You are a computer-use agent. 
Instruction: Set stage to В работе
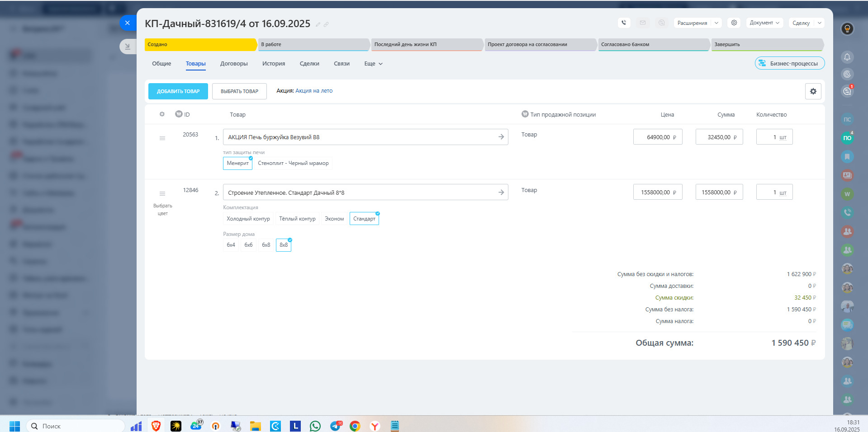point(313,44)
